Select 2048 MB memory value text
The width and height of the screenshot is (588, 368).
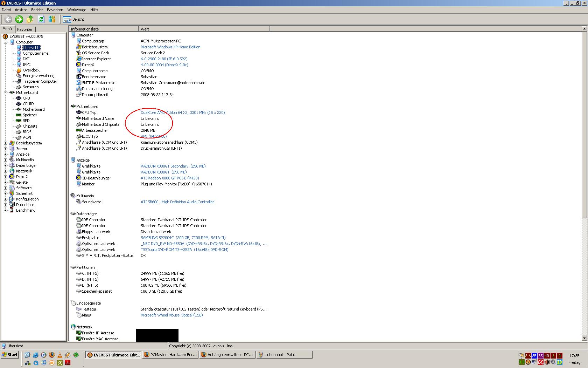[x=148, y=130]
